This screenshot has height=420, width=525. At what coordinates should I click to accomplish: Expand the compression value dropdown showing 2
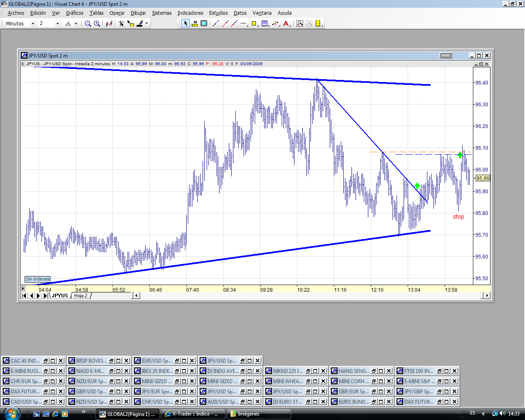[x=57, y=24]
